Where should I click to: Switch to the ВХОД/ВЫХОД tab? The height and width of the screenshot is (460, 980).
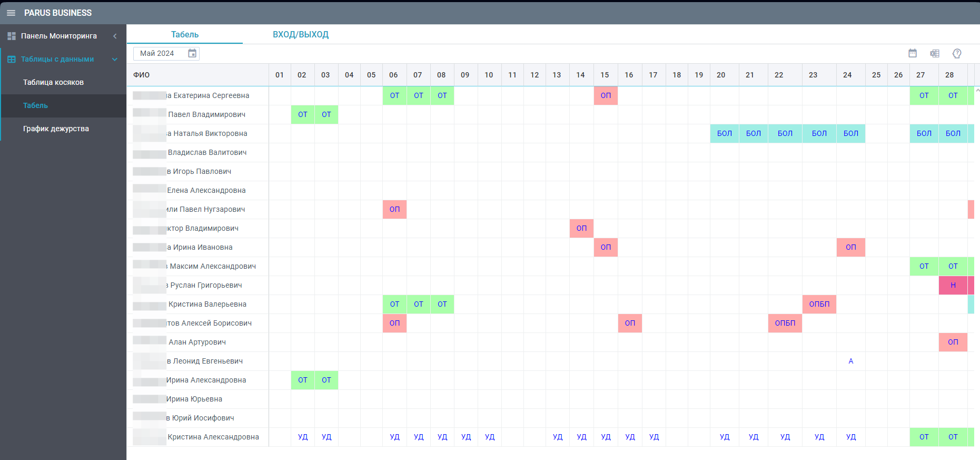point(301,34)
